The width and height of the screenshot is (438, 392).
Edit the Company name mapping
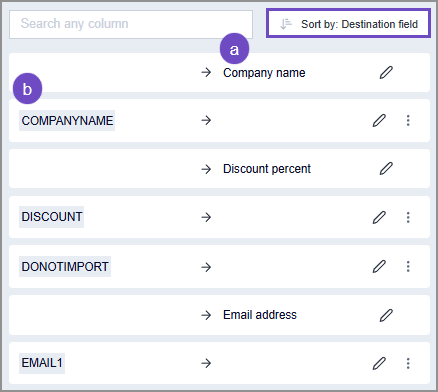(386, 72)
